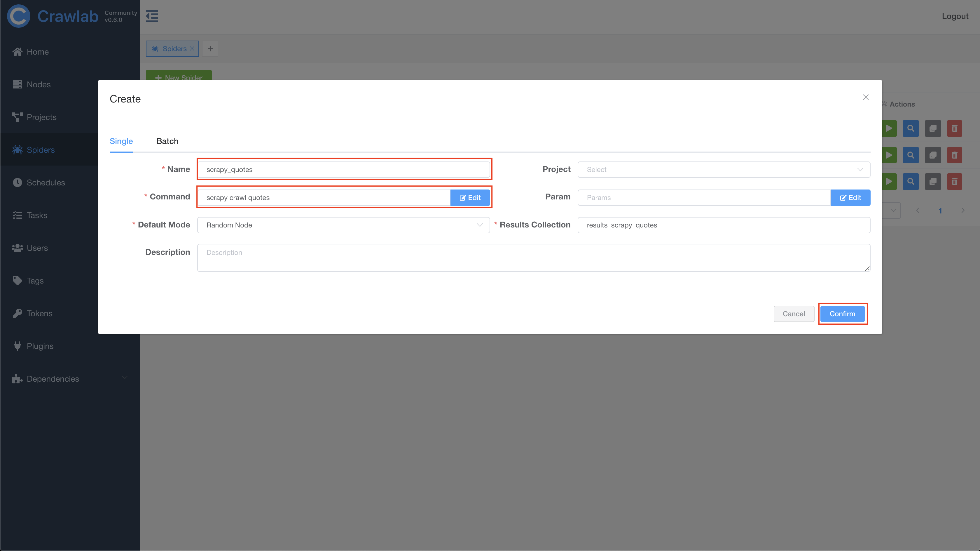
Task: Click the third row's clone icon
Action: point(933,182)
